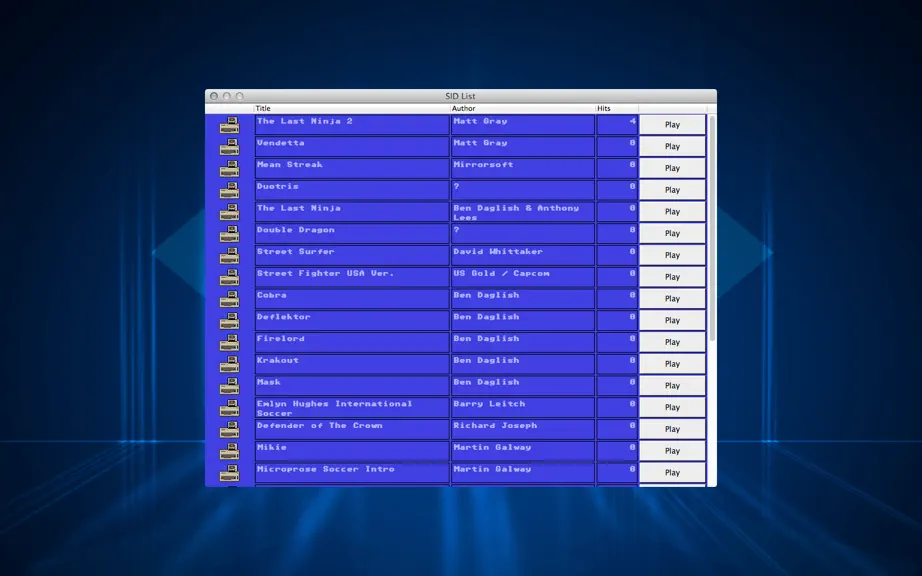Viewport: 922px width, 576px height.
Task: Select the title cell 'The Last Ninja 2'
Action: [352, 125]
